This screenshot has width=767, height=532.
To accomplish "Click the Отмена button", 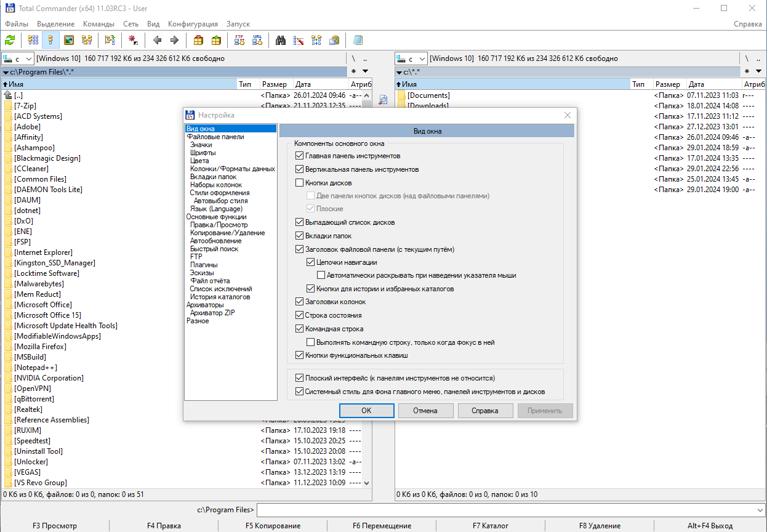I will point(425,411).
